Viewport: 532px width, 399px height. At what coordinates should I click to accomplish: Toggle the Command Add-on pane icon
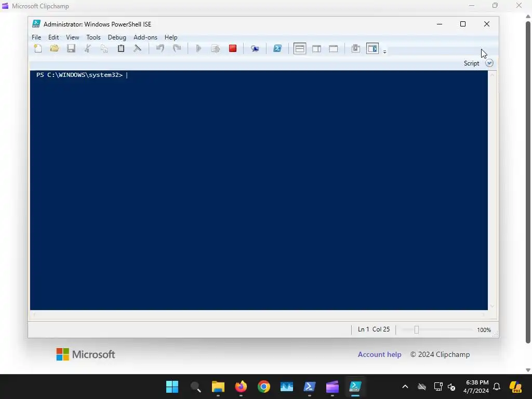click(373, 48)
